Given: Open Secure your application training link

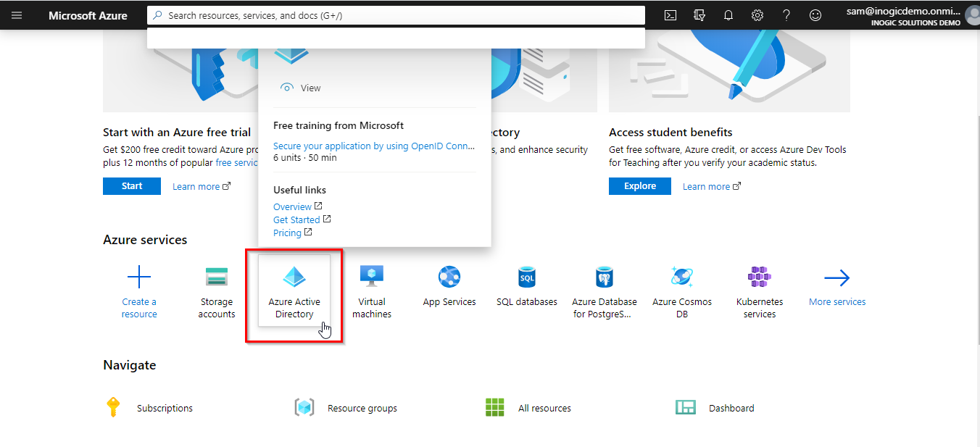Looking at the screenshot, I should pyautogui.click(x=374, y=146).
